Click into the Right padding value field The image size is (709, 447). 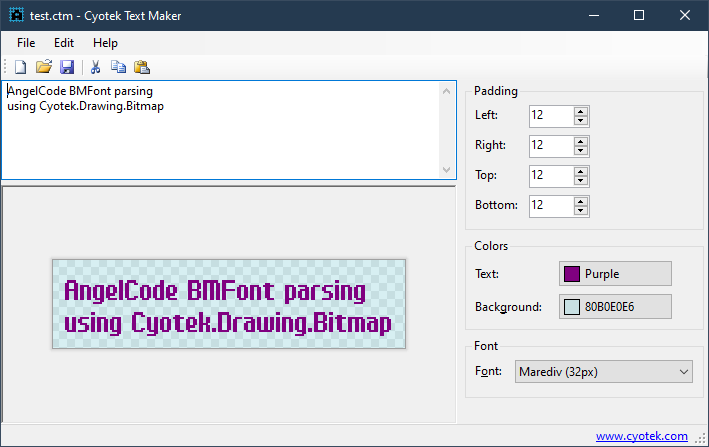pos(552,146)
